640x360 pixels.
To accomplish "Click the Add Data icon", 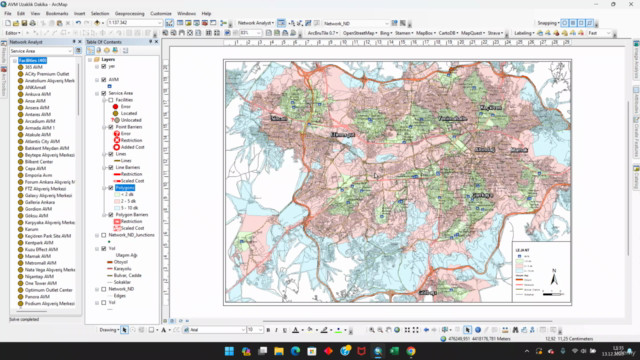I will point(97,23).
